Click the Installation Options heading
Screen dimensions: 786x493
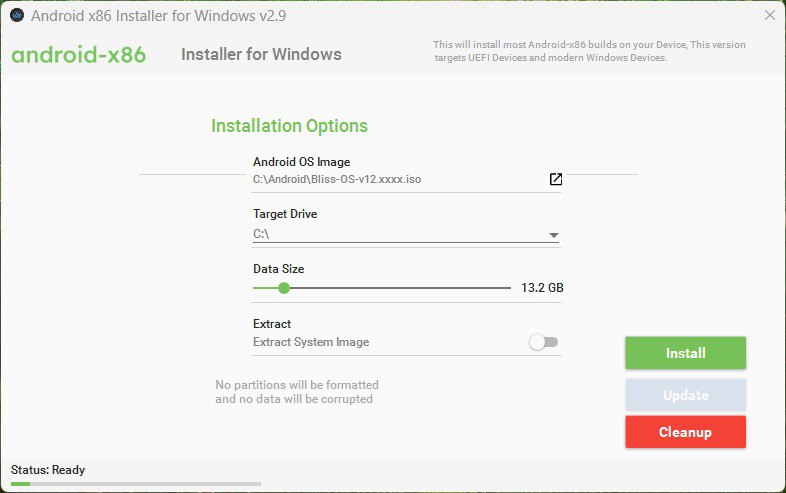[x=289, y=126]
